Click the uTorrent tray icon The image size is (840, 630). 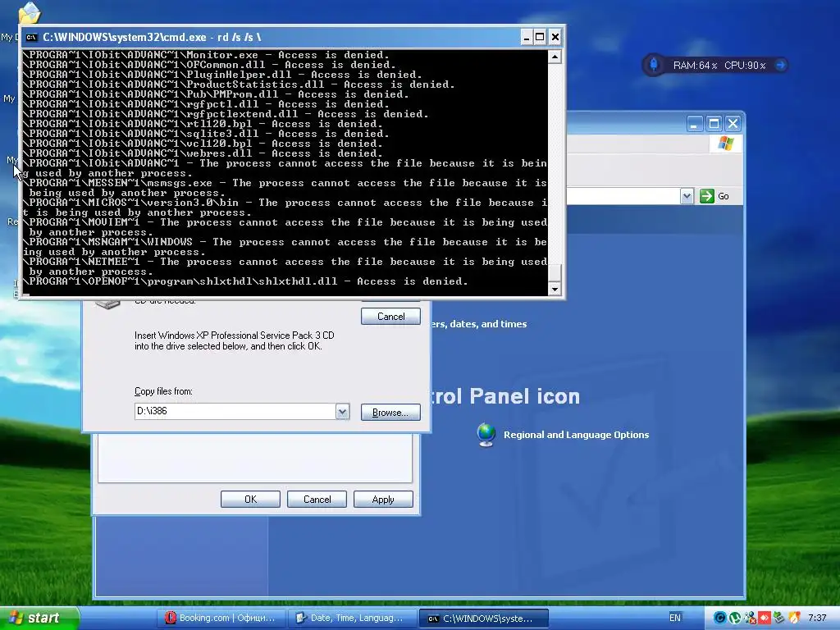(735, 618)
